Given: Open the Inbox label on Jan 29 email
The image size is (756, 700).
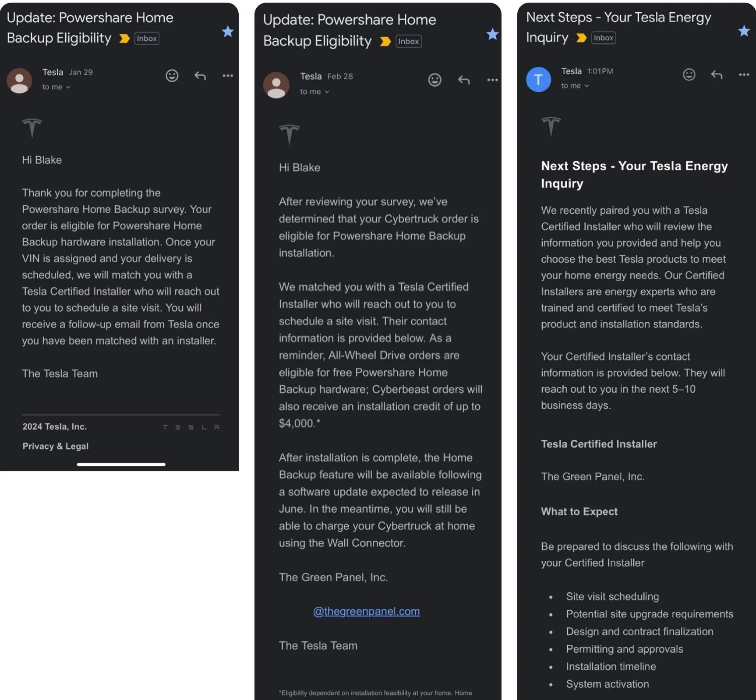Looking at the screenshot, I should [x=147, y=39].
